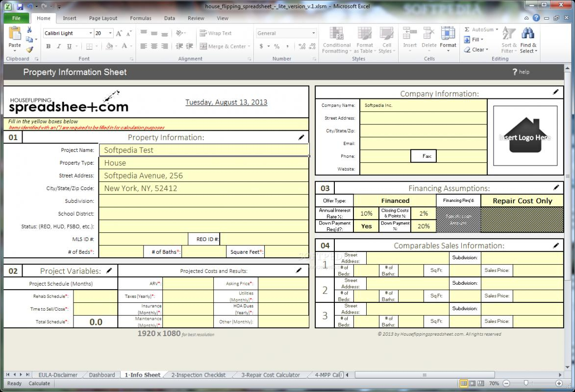Click the Sort & Filter icon
This screenshot has height=392, width=575.
[509, 34]
